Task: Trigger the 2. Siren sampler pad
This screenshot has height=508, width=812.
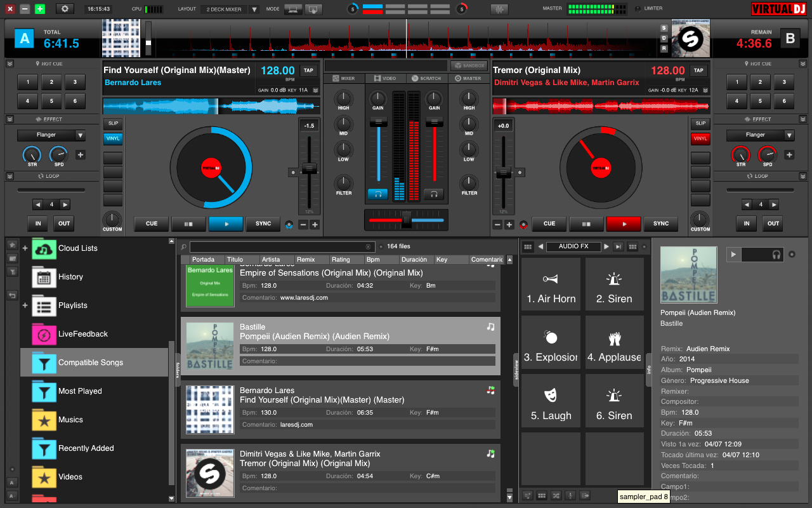Action: [x=614, y=284]
